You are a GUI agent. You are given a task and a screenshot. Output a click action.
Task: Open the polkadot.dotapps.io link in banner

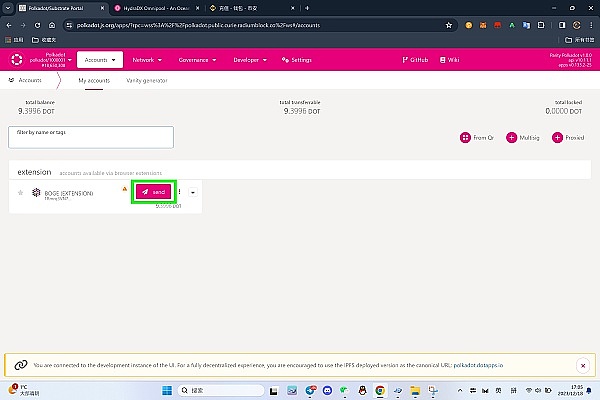point(478,365)
